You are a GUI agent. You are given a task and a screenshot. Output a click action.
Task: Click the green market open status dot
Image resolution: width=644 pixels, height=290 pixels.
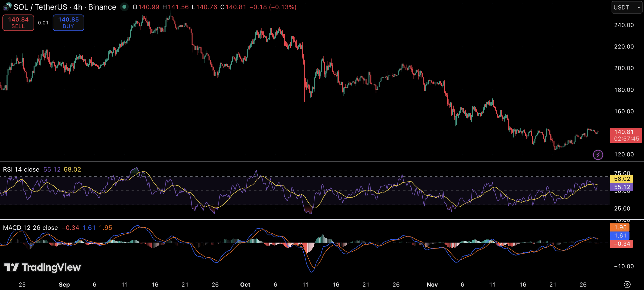pos(124,7)
